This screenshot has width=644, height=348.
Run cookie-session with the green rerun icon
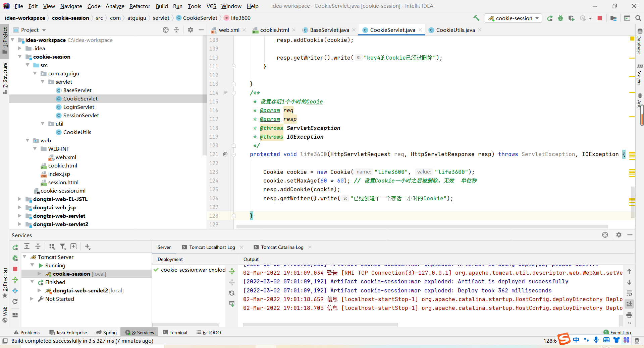(x=550, y=18)
